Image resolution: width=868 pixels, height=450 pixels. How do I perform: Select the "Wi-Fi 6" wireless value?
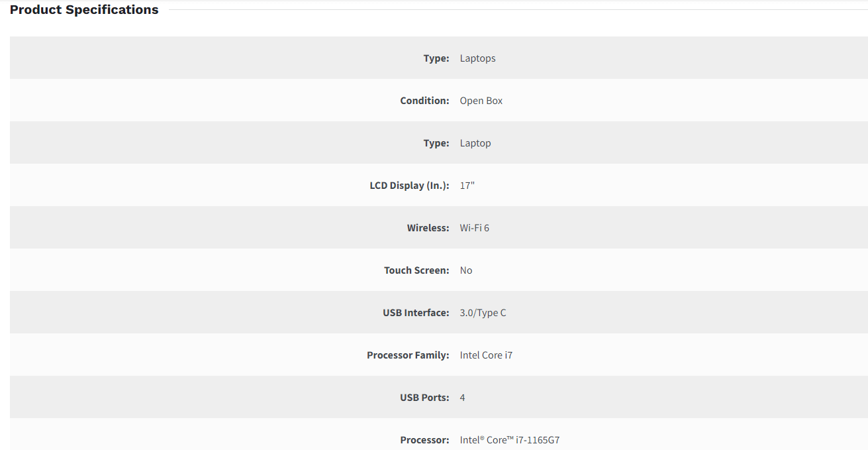(474, 228)
